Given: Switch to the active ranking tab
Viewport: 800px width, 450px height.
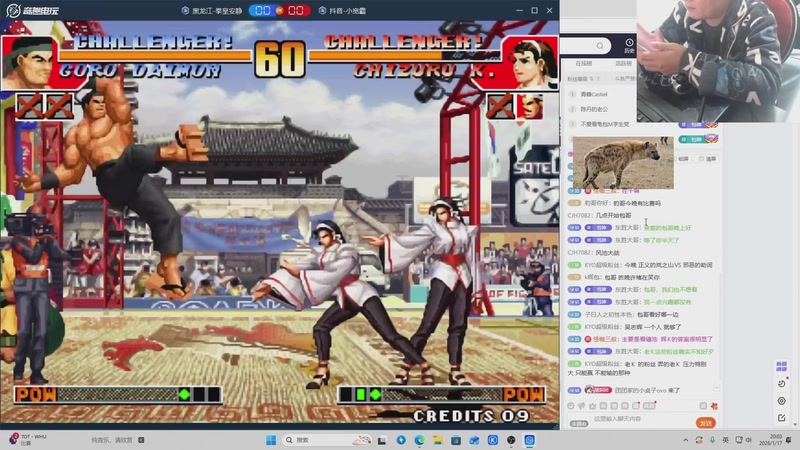Looking at the screenshot, I should coord(623,63).
